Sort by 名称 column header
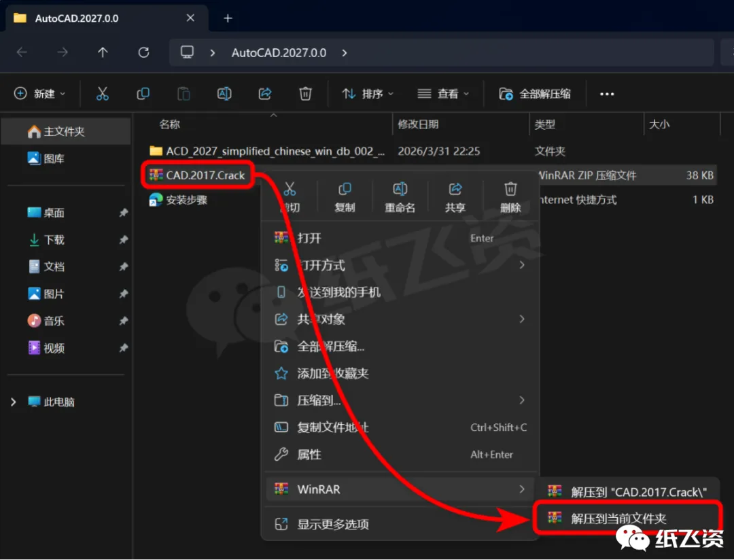 point(169,124)
